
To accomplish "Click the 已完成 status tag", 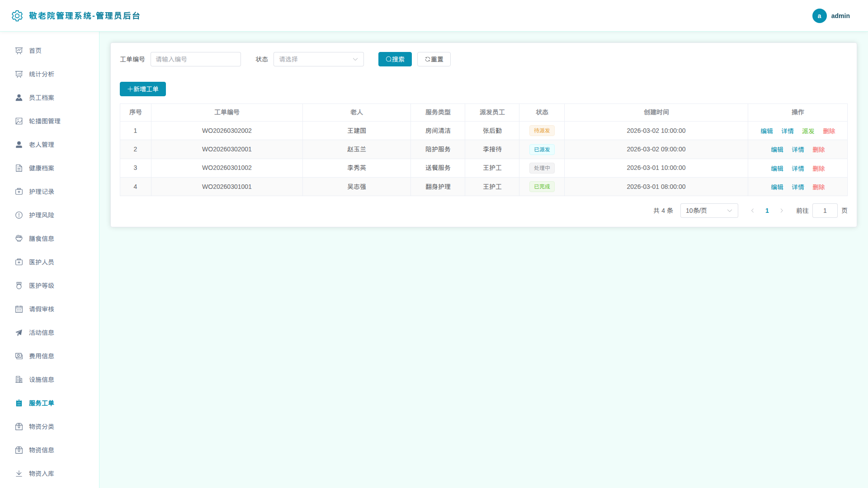I will 542,187.
